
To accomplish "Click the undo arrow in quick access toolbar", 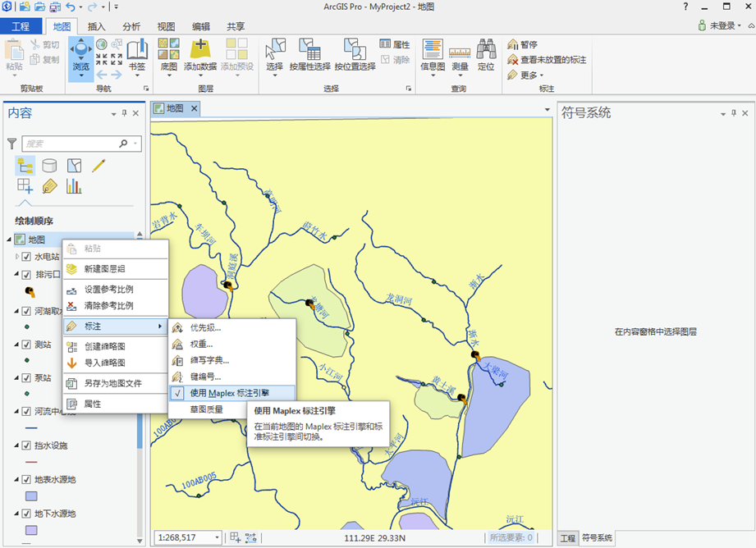I will click(x=71, y=7).
